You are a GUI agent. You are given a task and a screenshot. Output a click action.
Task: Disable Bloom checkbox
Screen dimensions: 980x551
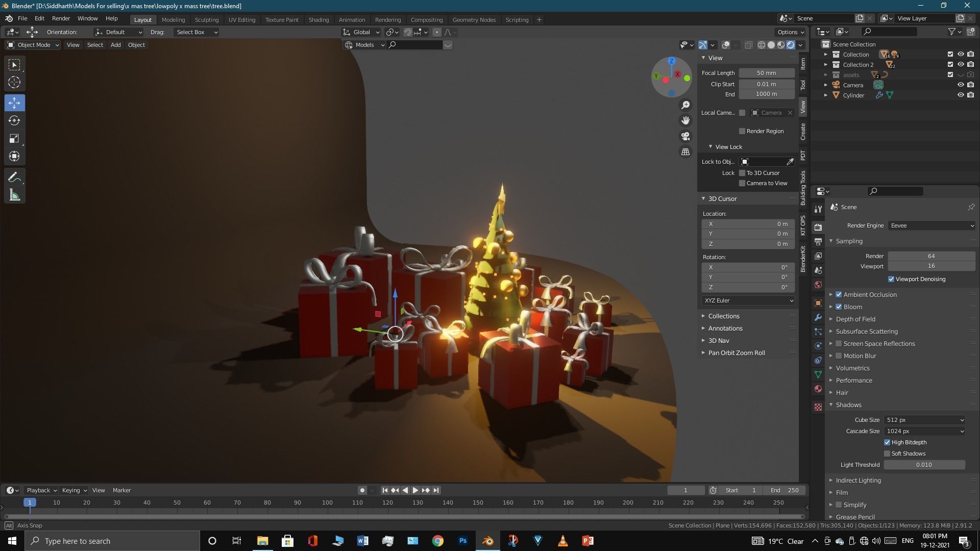pyautogui.click(x=839, y=307)
